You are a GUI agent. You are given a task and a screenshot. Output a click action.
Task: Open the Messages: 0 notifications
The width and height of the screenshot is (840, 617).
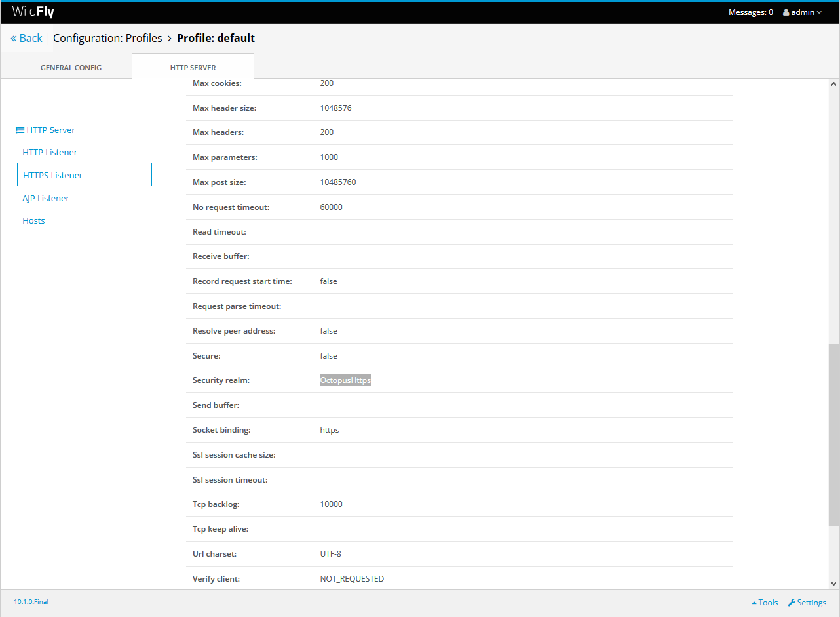coord(750,12)
